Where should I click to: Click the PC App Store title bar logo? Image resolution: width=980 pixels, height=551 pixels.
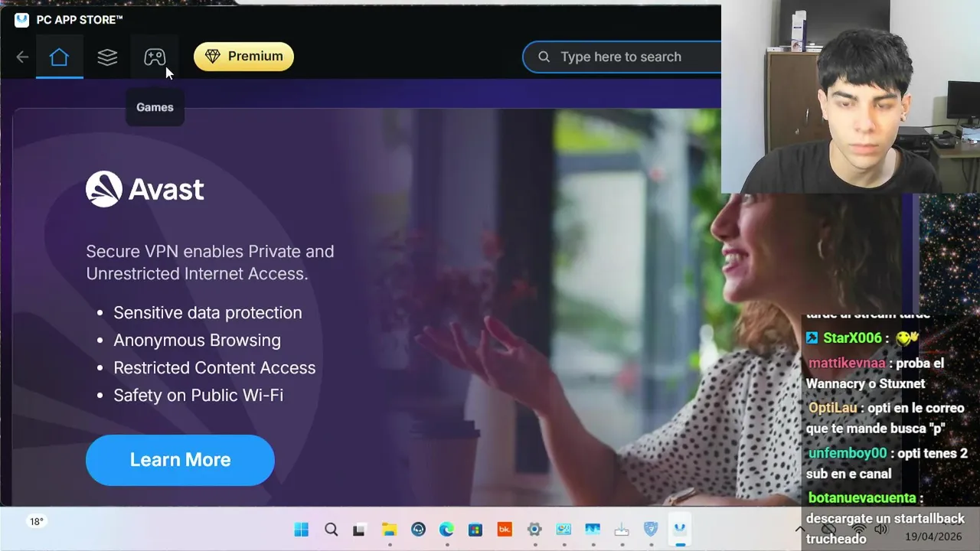pyautogui.click(x=22, y=20)
